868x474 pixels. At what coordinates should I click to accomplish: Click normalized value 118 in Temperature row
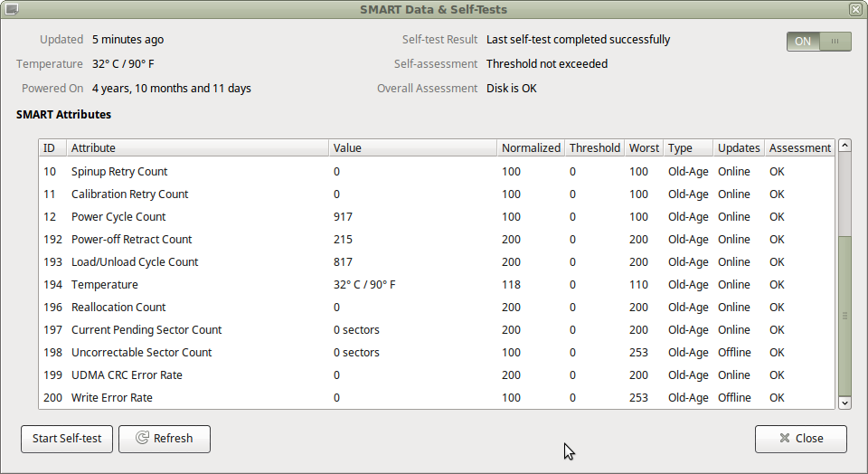[511, 285]
